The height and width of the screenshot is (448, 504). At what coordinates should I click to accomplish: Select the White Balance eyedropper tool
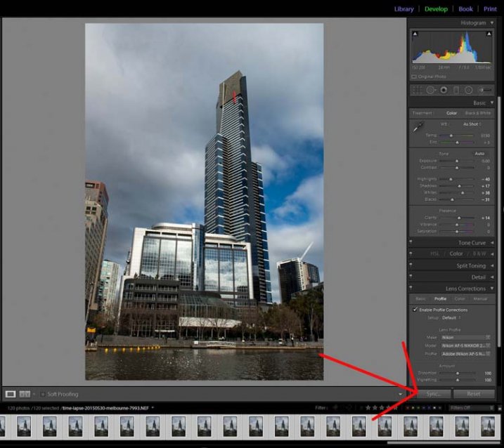pyautogui.click(x=418, y=126)
